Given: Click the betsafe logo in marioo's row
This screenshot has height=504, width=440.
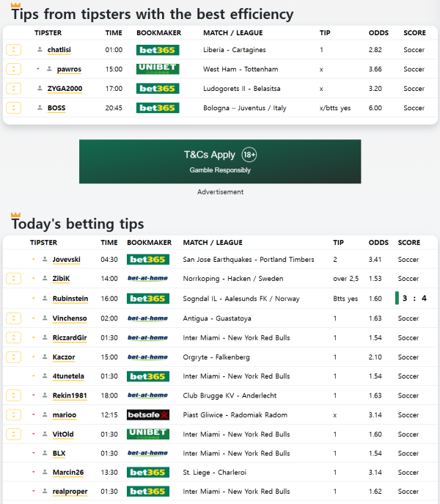Looking at the screenshot, I should pyautogui.click(x=148, y=414).
